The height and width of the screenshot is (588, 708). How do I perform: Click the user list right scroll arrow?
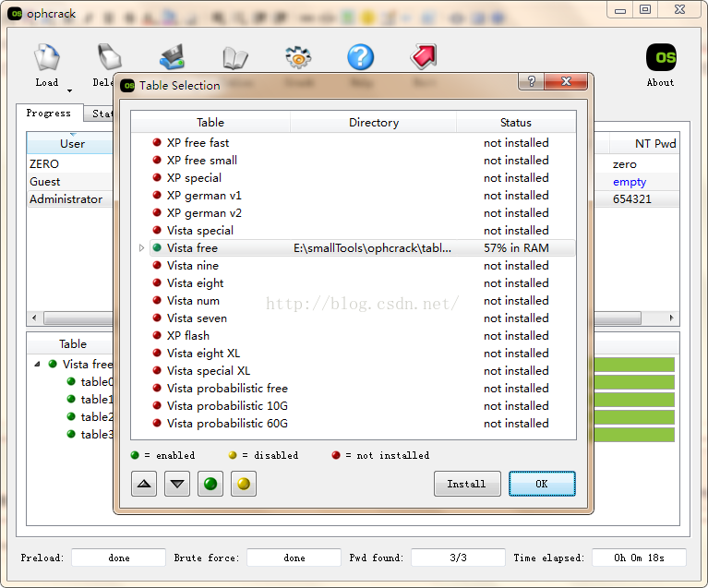[x=671, y=318]
